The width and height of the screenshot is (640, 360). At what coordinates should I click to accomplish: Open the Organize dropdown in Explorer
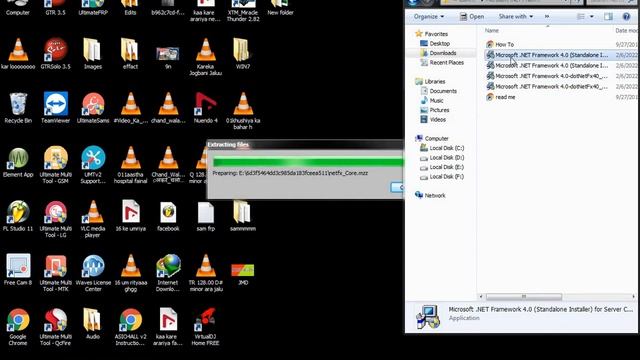429,17
